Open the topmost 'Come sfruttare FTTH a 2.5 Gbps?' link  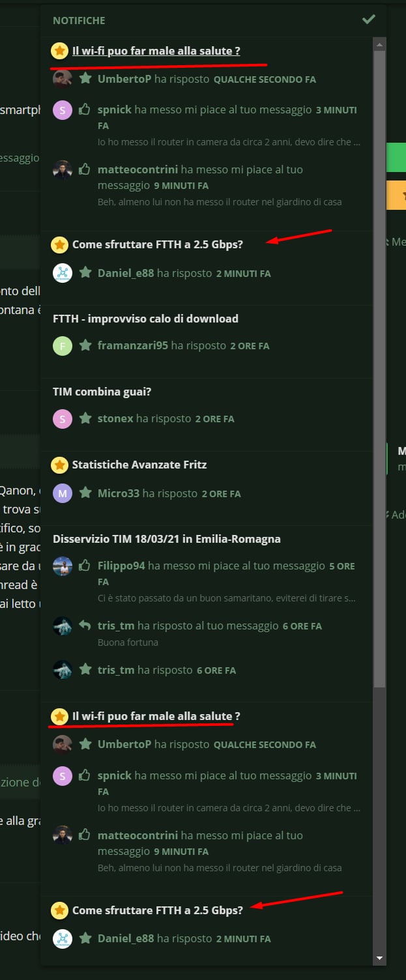coord(158,244)
